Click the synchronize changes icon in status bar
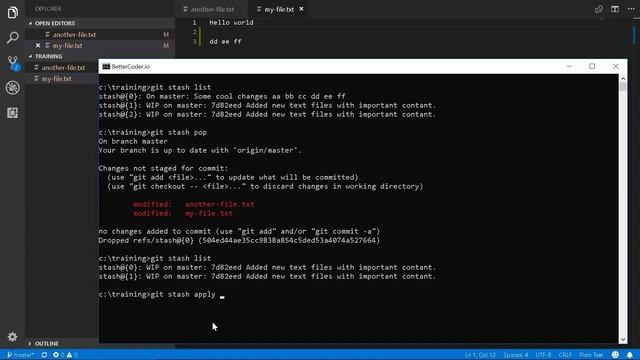The height and width of the screenshot is (360, 640). pos(44,355)
